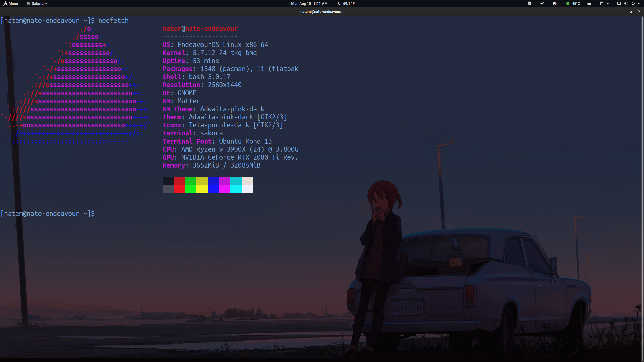Toggle the caffeine coffee cup indicator

[x=589, y=3]
